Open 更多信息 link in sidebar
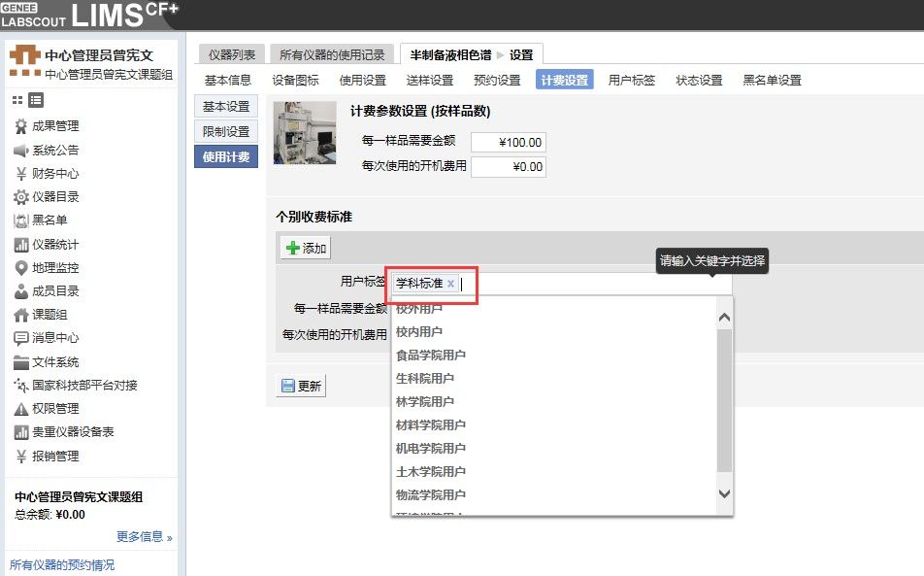 [x=144, y=537]
